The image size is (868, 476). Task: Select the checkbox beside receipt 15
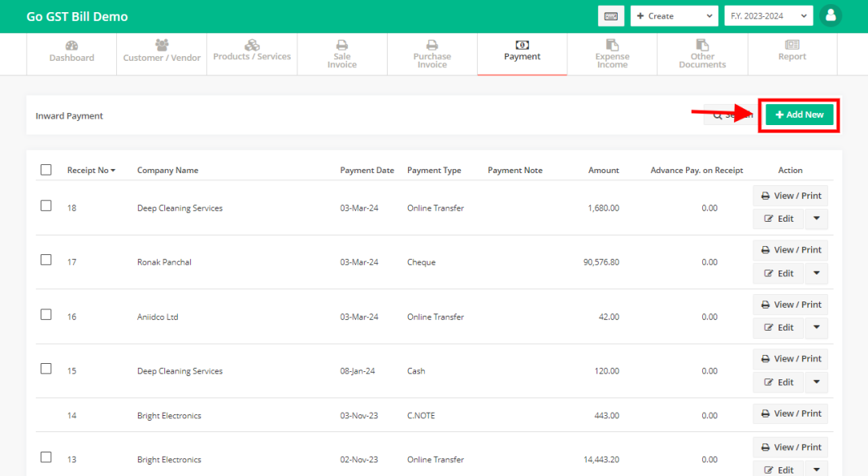46,368
